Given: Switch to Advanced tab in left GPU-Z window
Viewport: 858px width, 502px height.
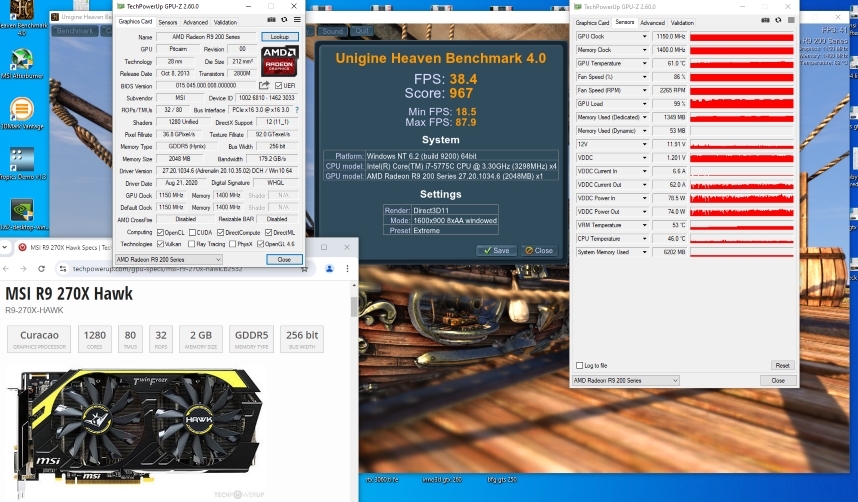Looking at the screenshot, I should pos(195,22).
